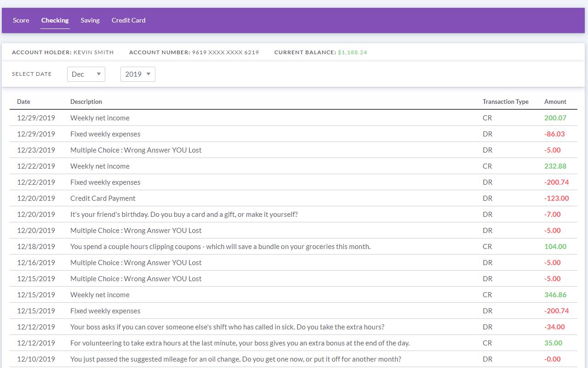Click the -7.00 amount
The width and height of the screenshot is (588, 368).
(553, 214)
